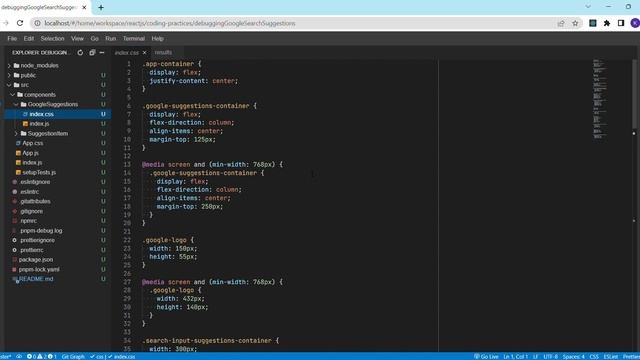
Task: Open the File menu
Action: click(x=12, y=38)
